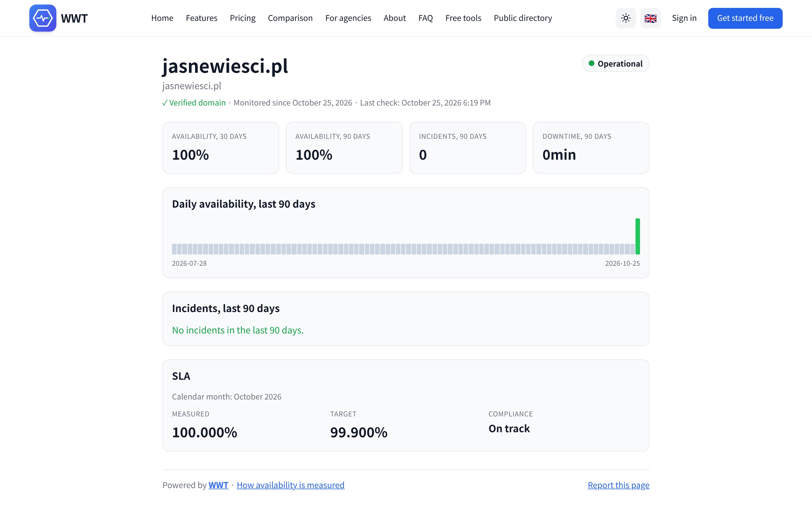Click Report this page link
The width and height of the screenshot is (812, 505).
point(618,485)
